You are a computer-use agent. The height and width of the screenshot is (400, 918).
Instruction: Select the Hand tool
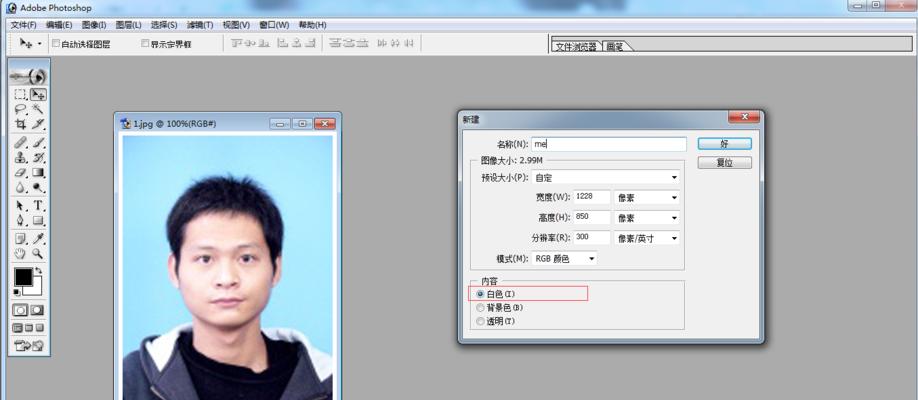coord(21,254)
